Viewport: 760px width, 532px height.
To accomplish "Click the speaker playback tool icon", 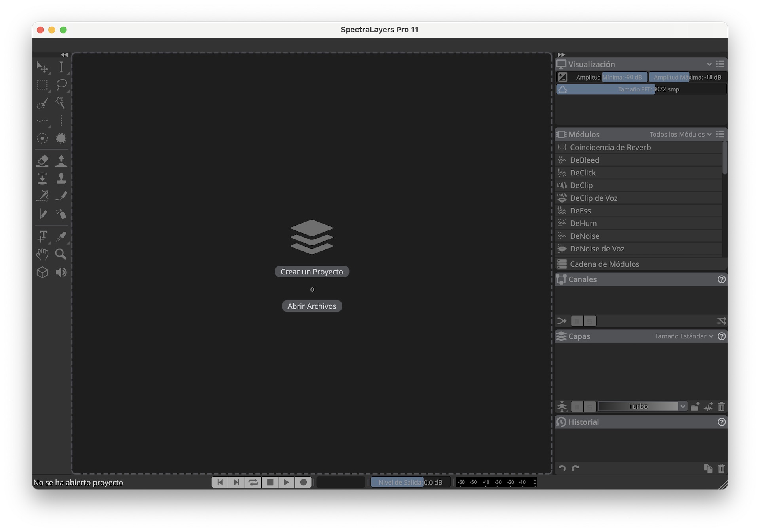I will tap(61, 272).
